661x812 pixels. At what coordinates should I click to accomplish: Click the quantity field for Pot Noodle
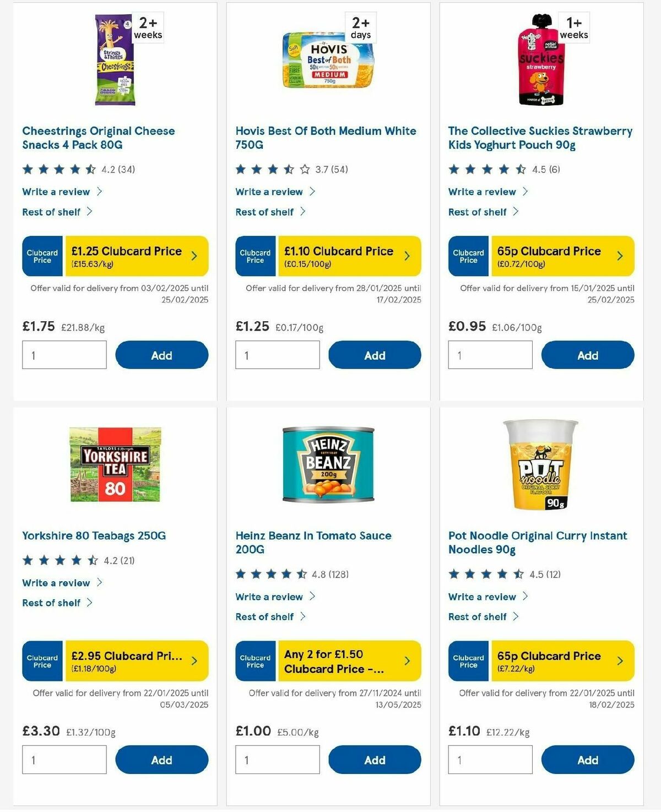click(490, 760)
